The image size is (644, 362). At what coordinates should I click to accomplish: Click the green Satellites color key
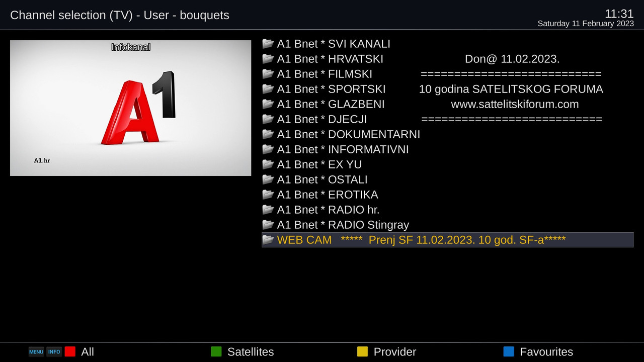click(216, 352)
